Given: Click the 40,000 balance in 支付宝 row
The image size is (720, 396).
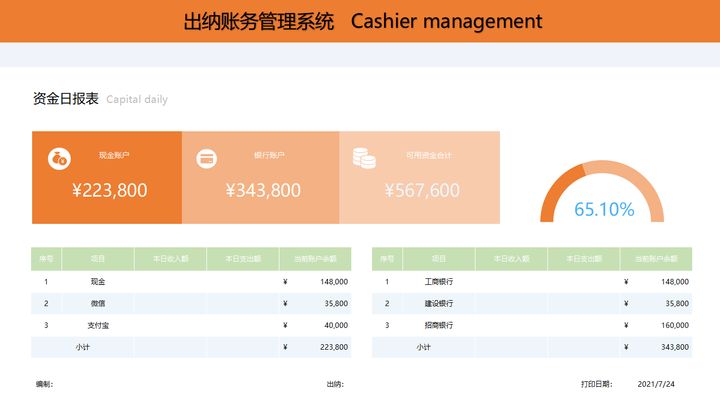Looking at the screenshot, I should (x=336, y=325).
